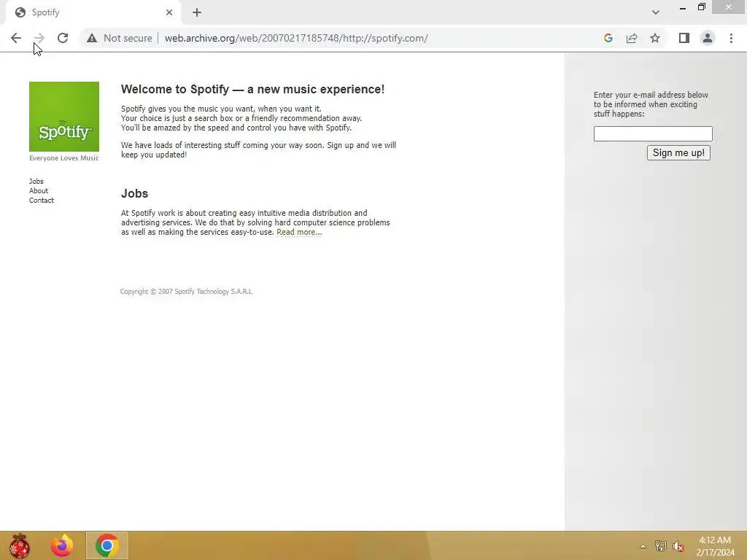747x560 pixels.
Task: Go back to the previous page
Action: [16, 38]
